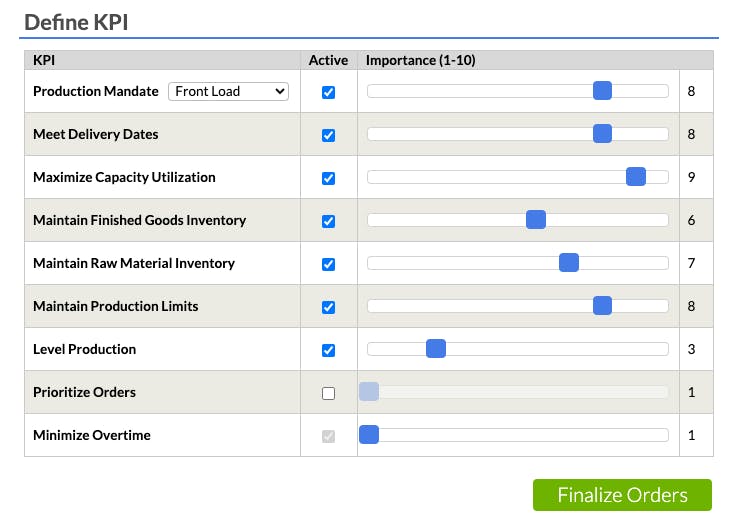Screen dimensions: 741x532
Task: Click the Maintain Production Limits slider handle
Action: coord(602,306)
